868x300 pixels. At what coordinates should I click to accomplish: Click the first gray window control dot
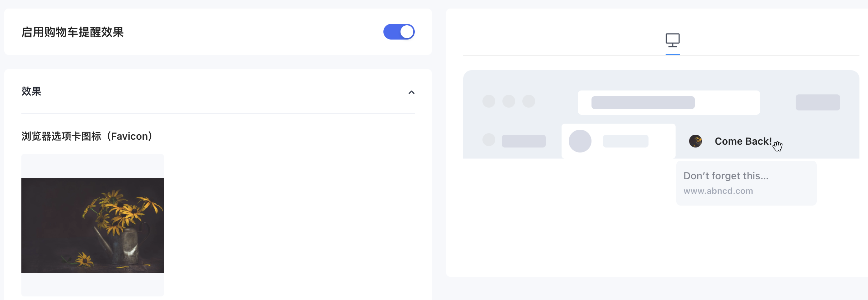(489, 101)
